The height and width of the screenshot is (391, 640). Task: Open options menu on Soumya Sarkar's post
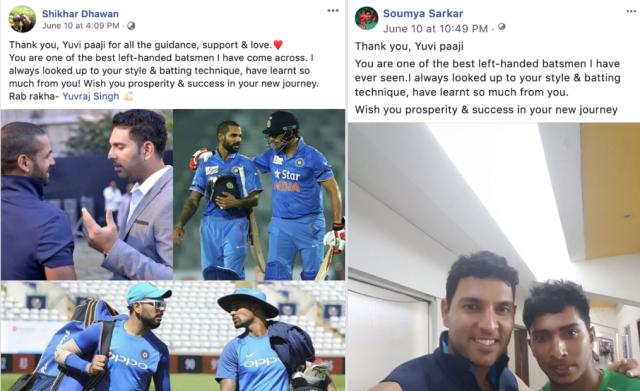point(631,11)
